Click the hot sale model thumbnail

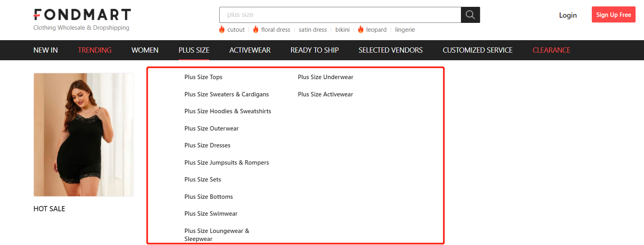pos(84,135)
